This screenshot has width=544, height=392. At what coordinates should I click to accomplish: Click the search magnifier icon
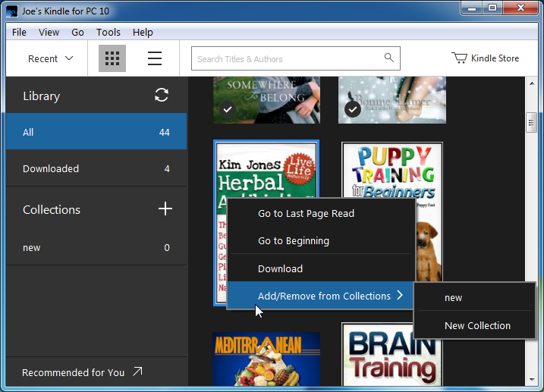pos(389,58)
